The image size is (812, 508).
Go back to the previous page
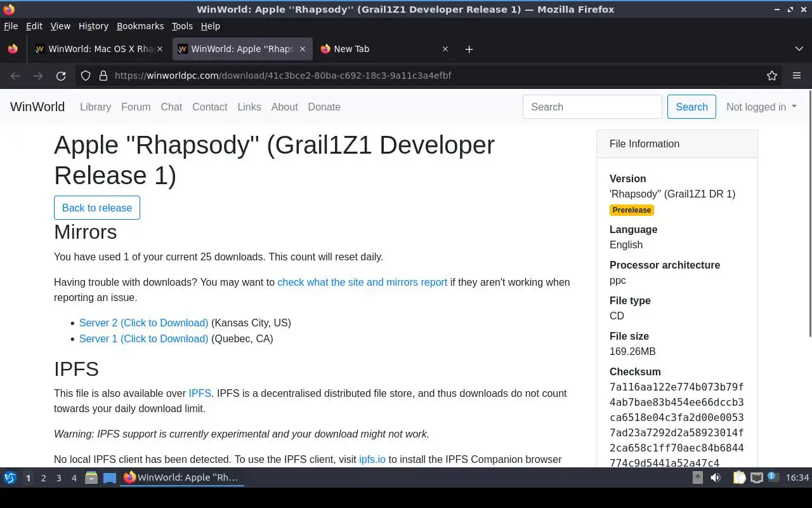(x=15, y=76)
